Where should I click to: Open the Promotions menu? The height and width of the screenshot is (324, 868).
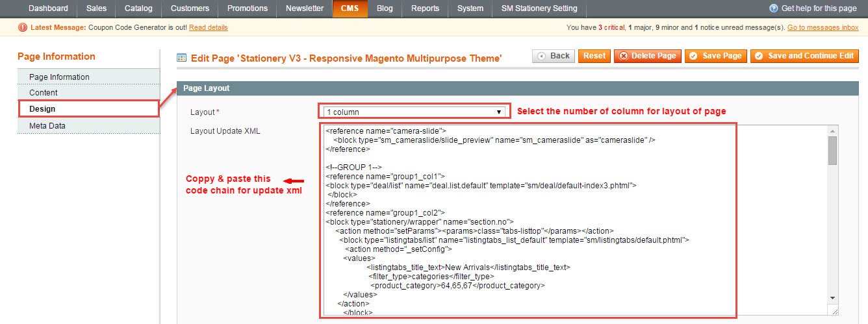coord(247,8)
